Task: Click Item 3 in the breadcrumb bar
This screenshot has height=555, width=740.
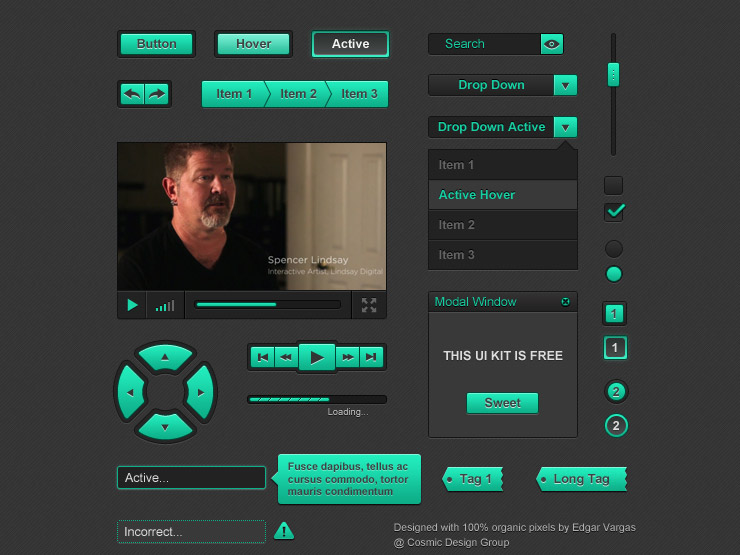Action: [359, 94]
